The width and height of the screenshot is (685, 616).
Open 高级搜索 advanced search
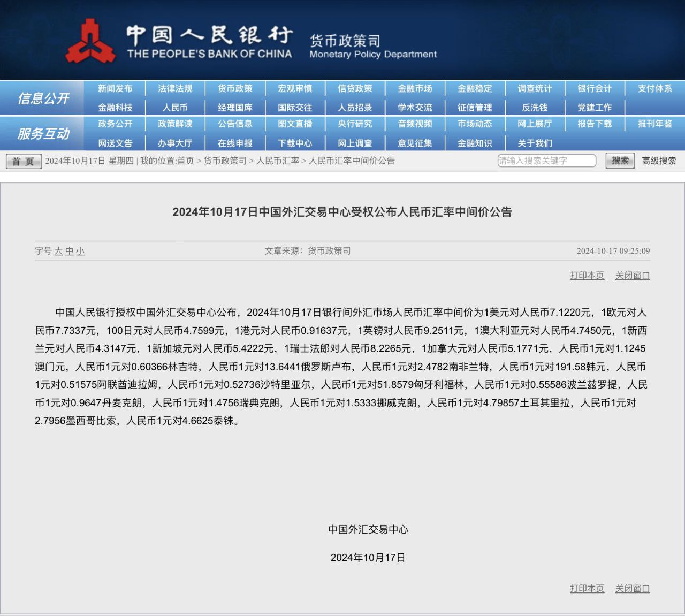[659, 161]
